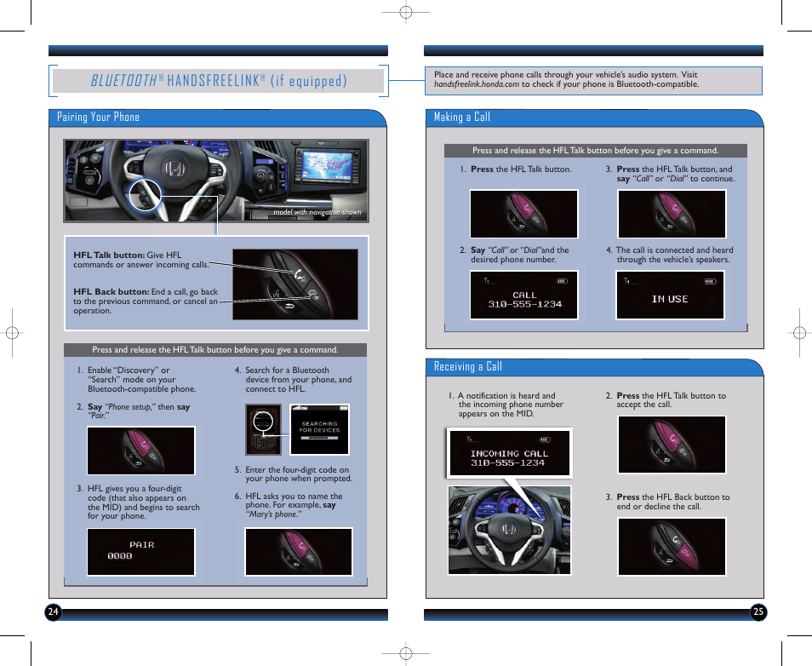Click receiving step 2 accept the call text
Image resolution: width=812 pixels, height=666 pixels.
pyautogui.click(x=666, y=399)
